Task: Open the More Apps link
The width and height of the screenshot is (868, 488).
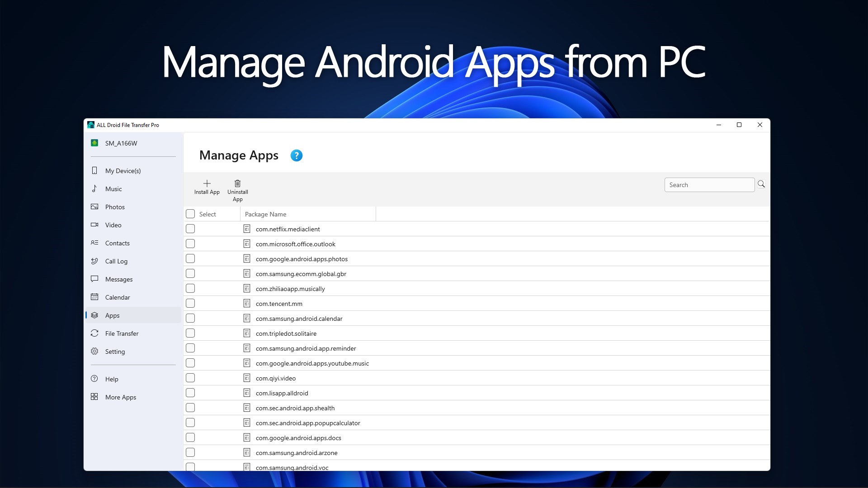Action: pos(120,397)
